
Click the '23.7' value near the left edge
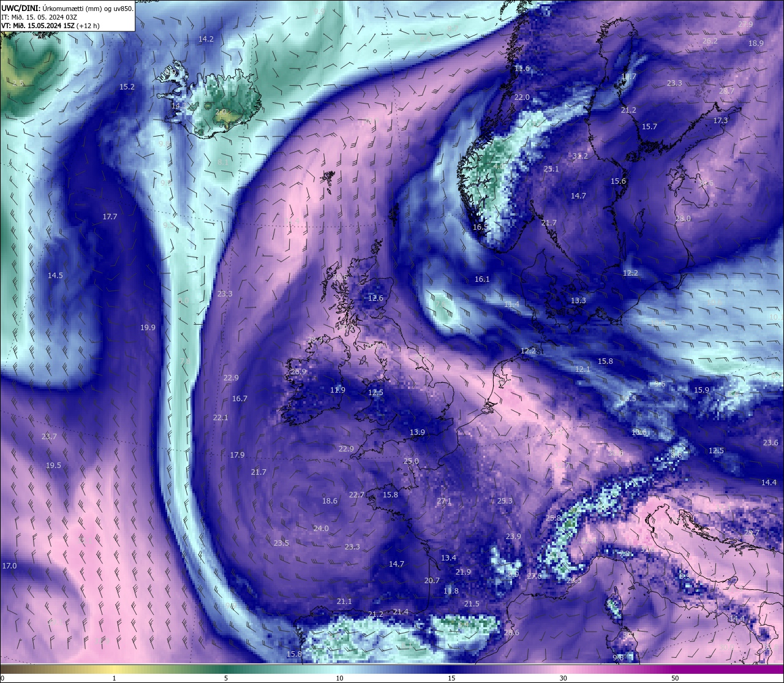tap(49, 437)
